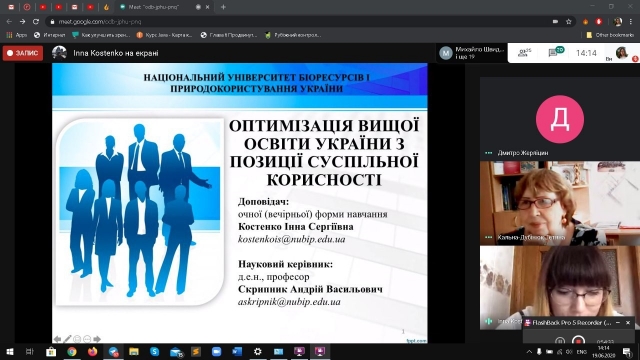Switch to the red-circle icon browser tab
This screenshot has width=640, height=360.
(x=27, y=7)
